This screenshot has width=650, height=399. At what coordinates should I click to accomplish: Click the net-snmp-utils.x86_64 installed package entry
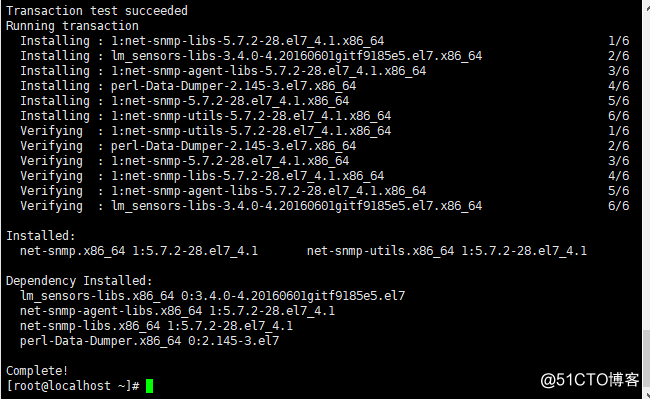click(447, 251)
